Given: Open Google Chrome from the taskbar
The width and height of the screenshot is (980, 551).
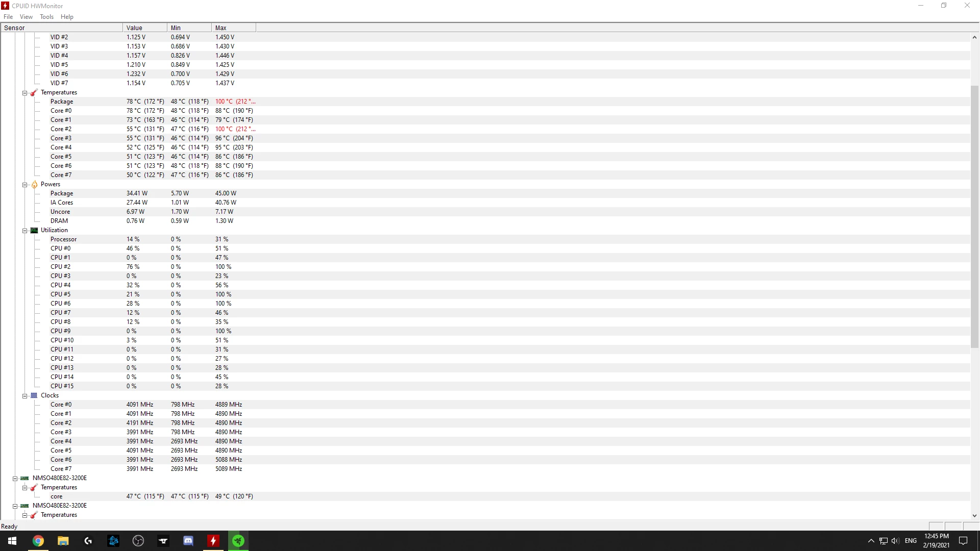Looking at the screenshot, I should point(38,541).
